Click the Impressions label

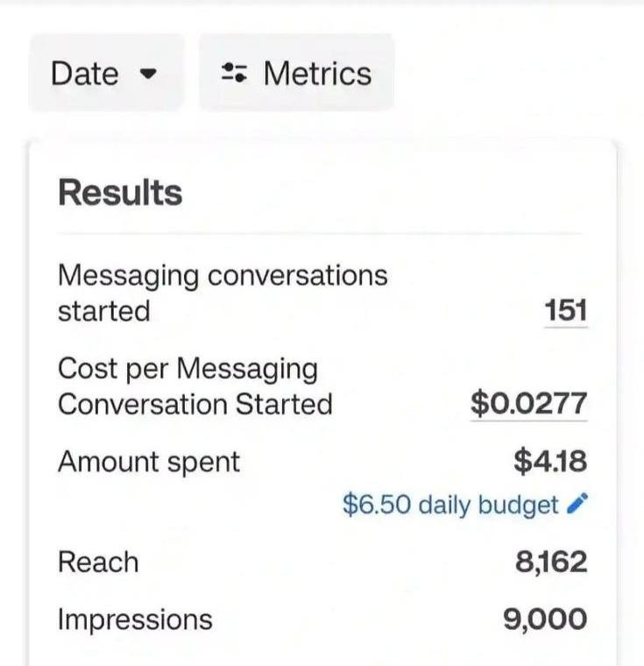tap(135, 620)
